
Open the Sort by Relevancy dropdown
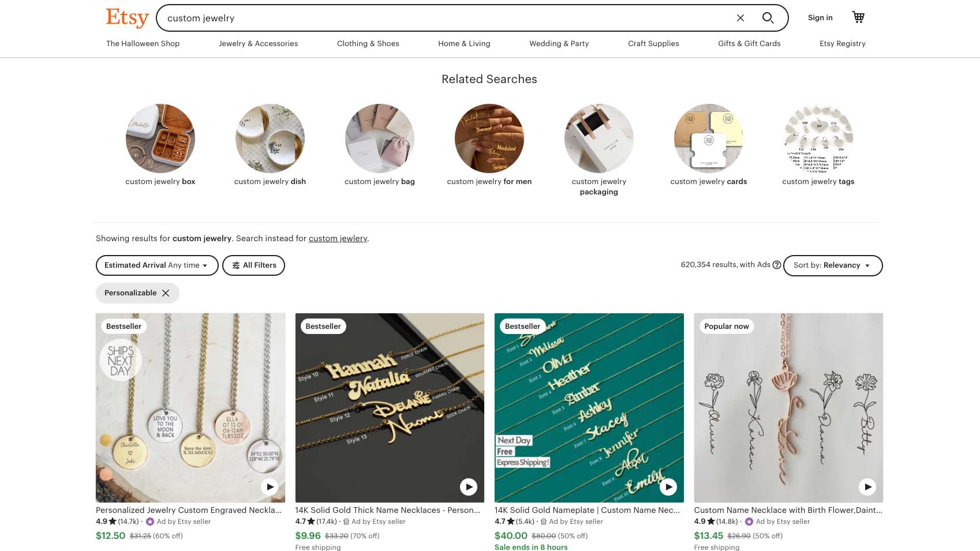pos(832,265)
